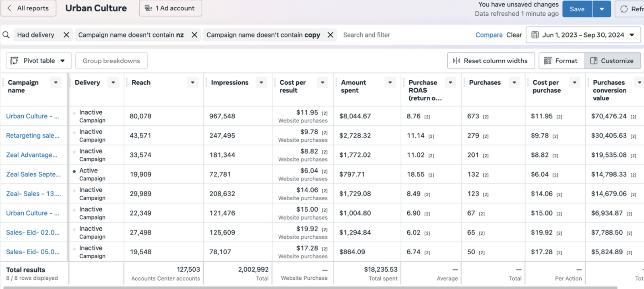Open the Campaign name column menu
Image resolution: width=644 pixels, height=289 pixels.
pos(56,83)
